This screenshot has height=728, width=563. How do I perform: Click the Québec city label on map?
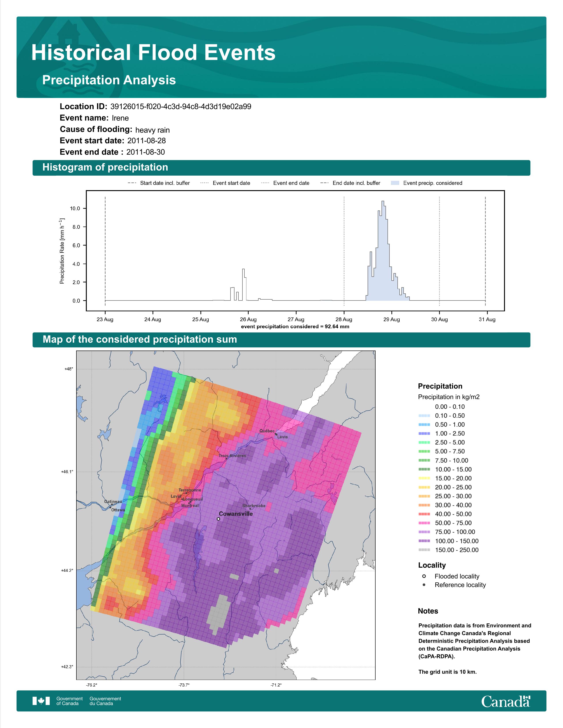coord(267,431)
